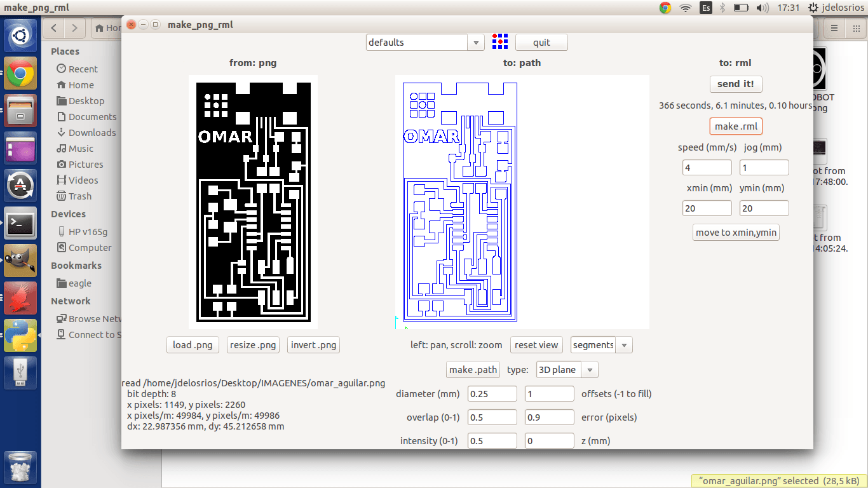
Task: Open the USB drive launcher icon
Action: pyautogui.click(x=20, y=373)
